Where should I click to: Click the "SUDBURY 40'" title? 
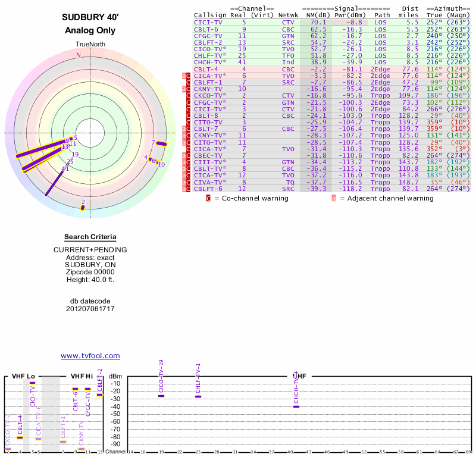[x=90, y=17]
